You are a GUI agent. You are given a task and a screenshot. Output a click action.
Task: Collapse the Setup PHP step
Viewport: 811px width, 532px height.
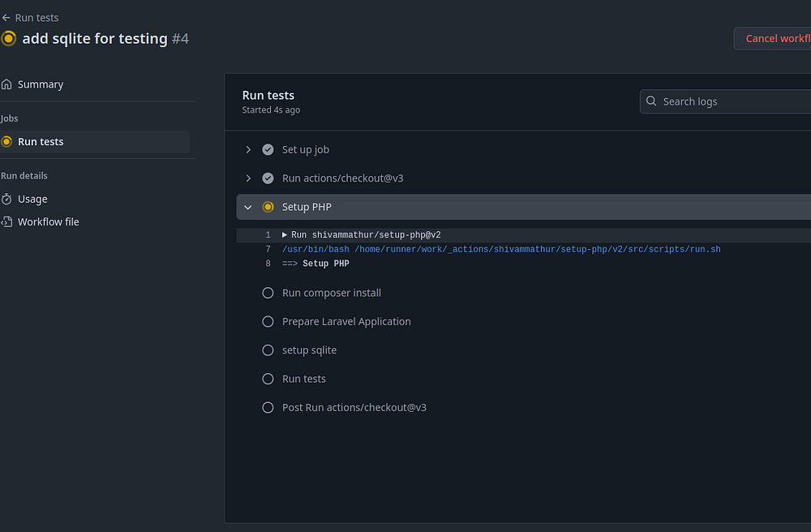click(x=248, y=207)
